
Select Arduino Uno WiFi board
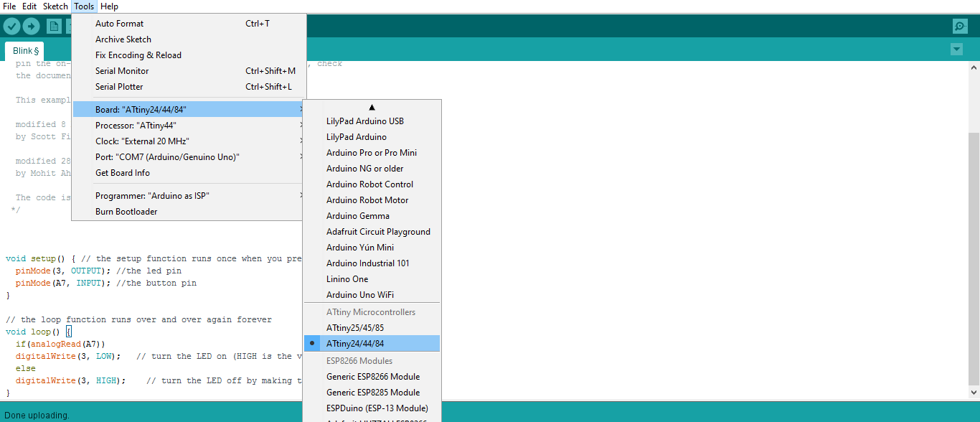[372, 295]
